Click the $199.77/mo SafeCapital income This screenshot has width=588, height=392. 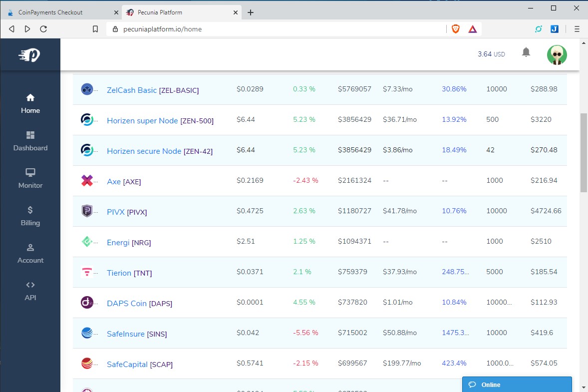[x=402, y=363]
